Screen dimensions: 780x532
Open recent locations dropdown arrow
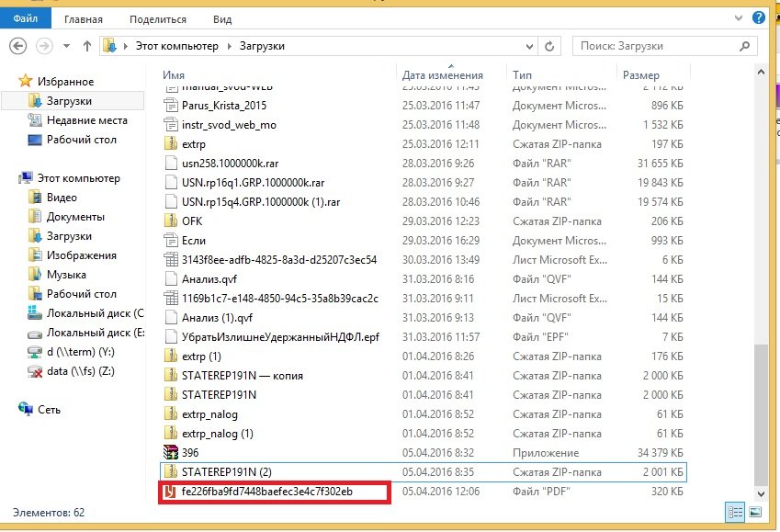pos(65,45)
